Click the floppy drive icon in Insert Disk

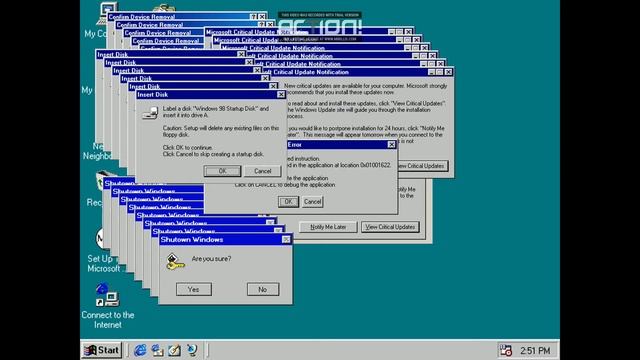coord(150,113)
